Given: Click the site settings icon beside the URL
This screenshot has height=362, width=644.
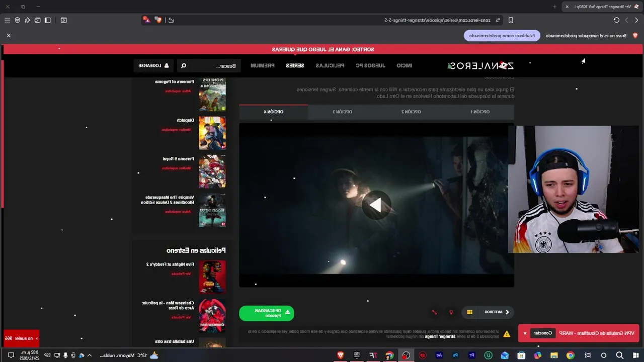Looking at the screenshot, I should click(x=498, y=20).
